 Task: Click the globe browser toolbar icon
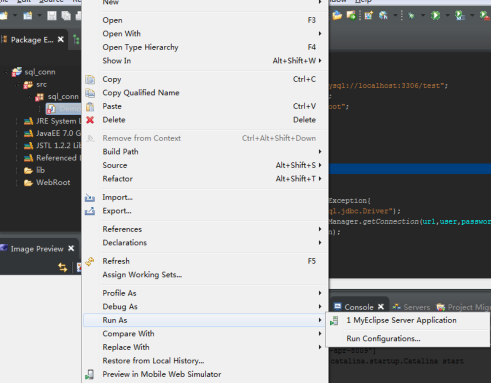383,15
